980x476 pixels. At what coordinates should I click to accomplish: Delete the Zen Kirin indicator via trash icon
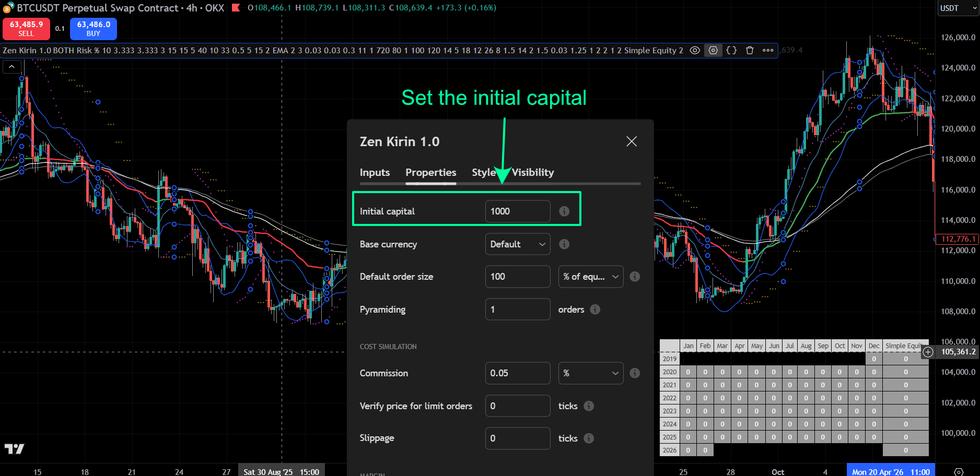pyautogui.click(x=750, y=50)
